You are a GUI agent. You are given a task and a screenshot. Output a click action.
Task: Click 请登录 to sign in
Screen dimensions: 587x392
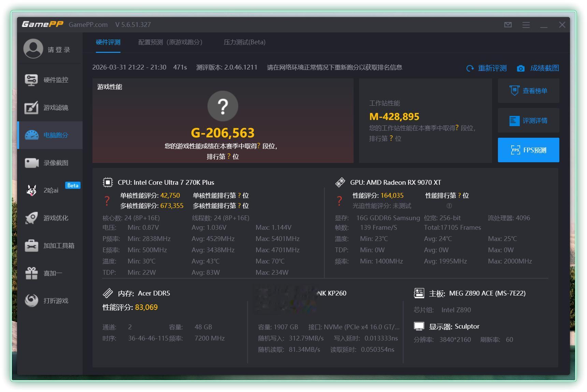(x=59, y=50)
